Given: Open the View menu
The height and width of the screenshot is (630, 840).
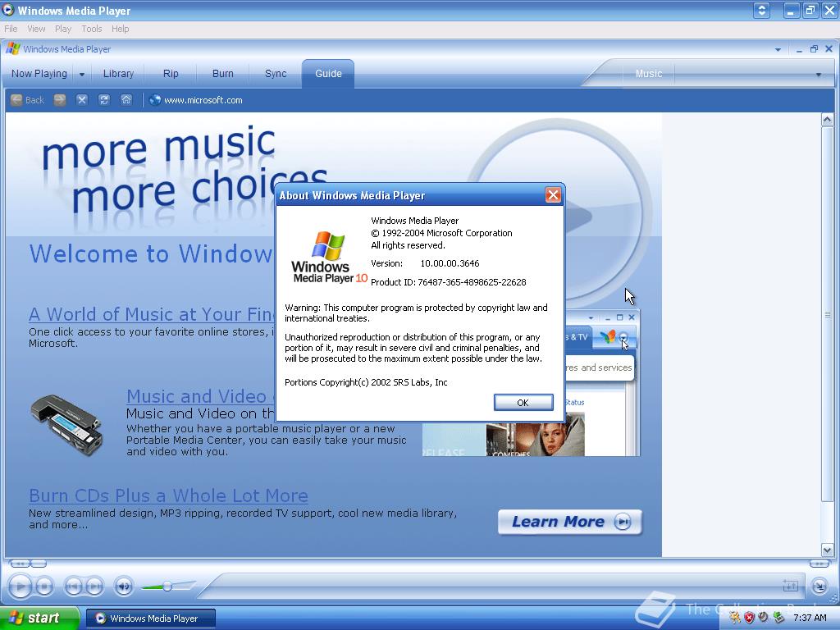Looking at the screenshot, I should pyautogui.click(x=36, y=29).
